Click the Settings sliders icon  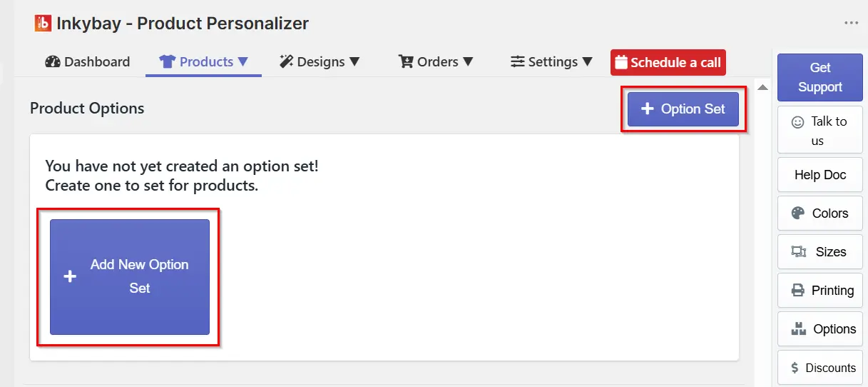(x=518, y=62)
